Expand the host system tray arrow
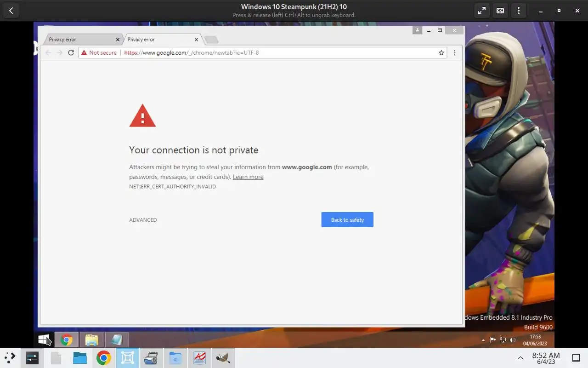This screenshot has width=588, height=368. pos(520,358)
